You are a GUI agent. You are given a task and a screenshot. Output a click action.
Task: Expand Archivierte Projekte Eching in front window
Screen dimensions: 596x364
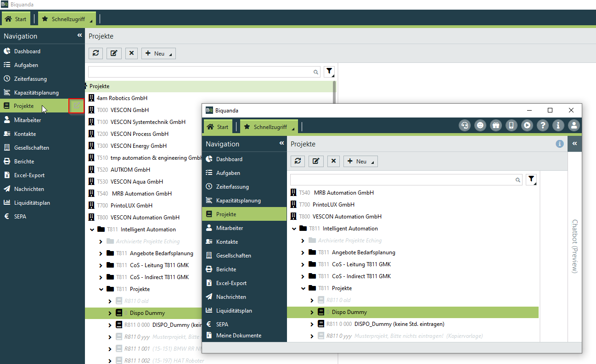[x=303, y=241]
